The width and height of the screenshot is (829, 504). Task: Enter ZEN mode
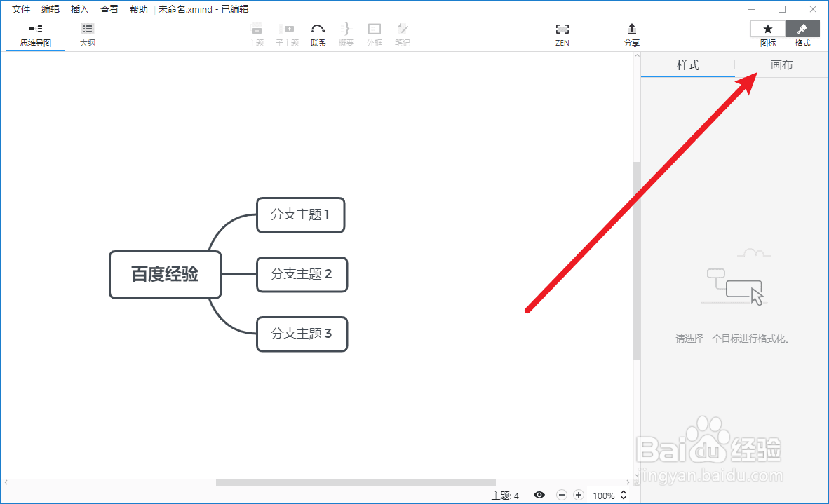[562, 35]
